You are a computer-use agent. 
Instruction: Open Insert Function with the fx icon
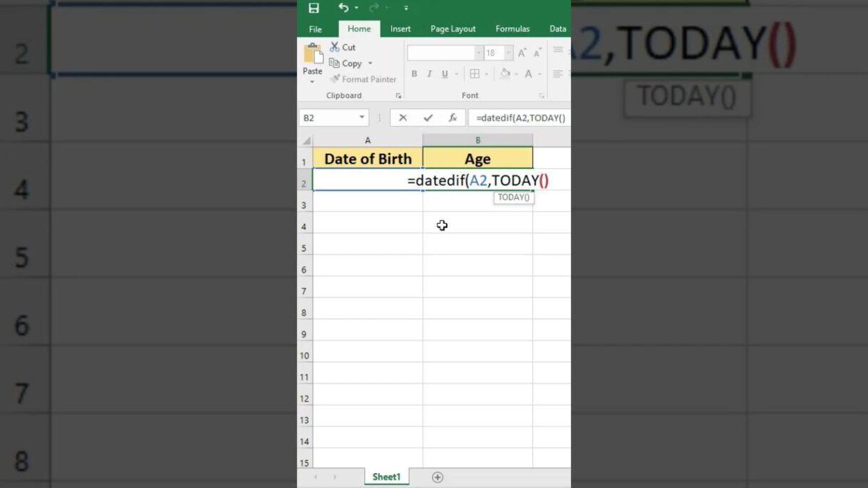click(453, 118)
